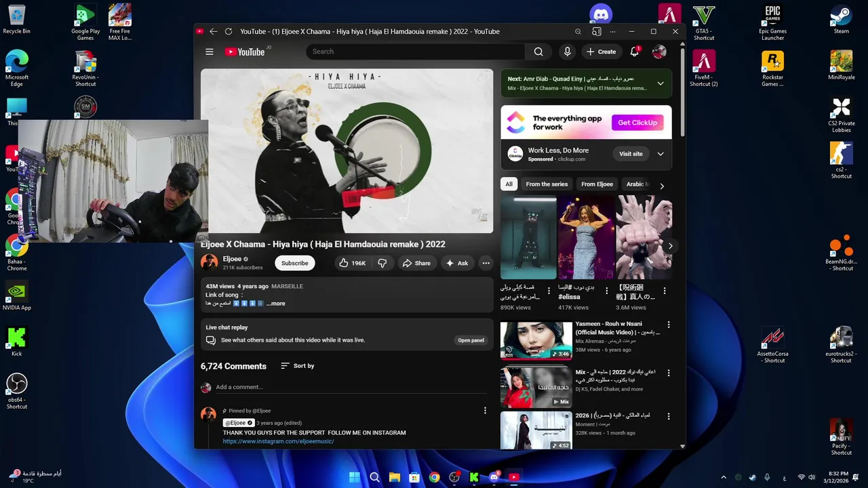The width and height of the screenshot is (868, 488).
Task: Open options for the #elissa short
Action: pyautogui.click(x=607, y=291)
